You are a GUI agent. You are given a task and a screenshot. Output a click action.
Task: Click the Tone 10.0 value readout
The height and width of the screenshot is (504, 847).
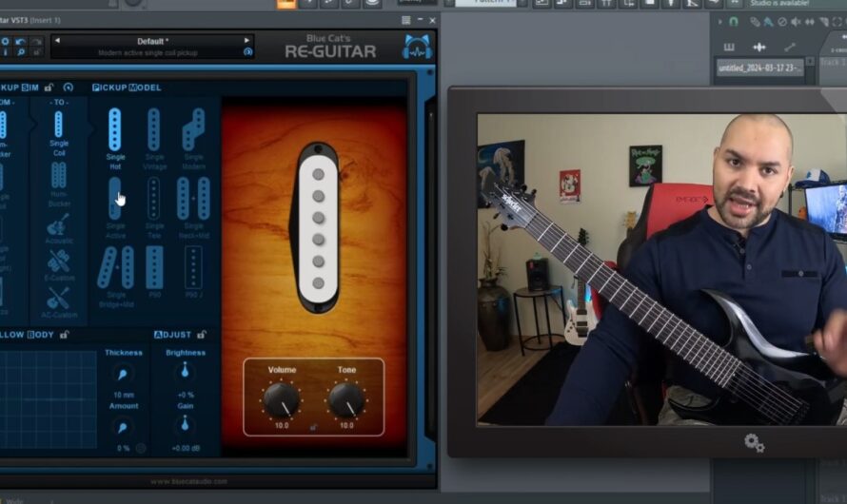pyautogui.click(x=346, y=426)
